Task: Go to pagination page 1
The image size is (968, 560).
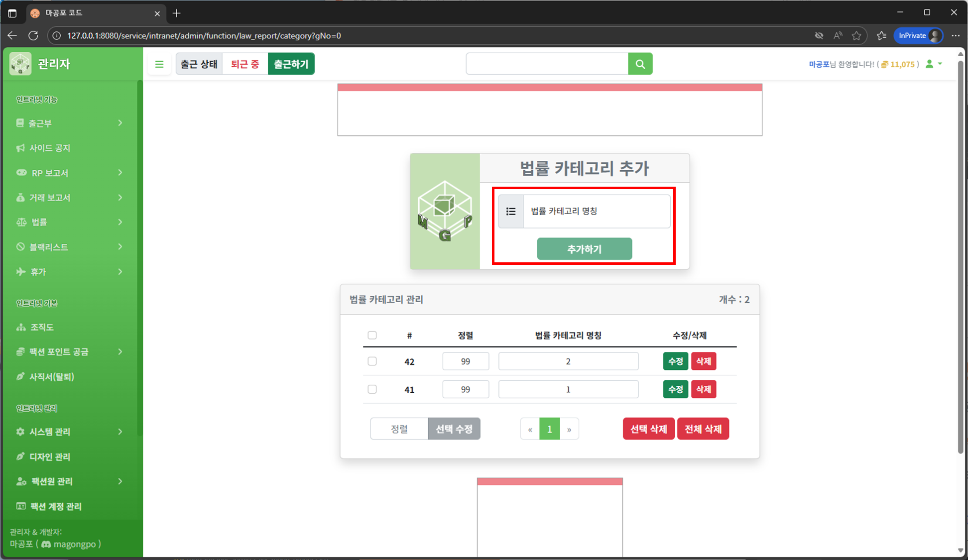Action: pos(550,429)
